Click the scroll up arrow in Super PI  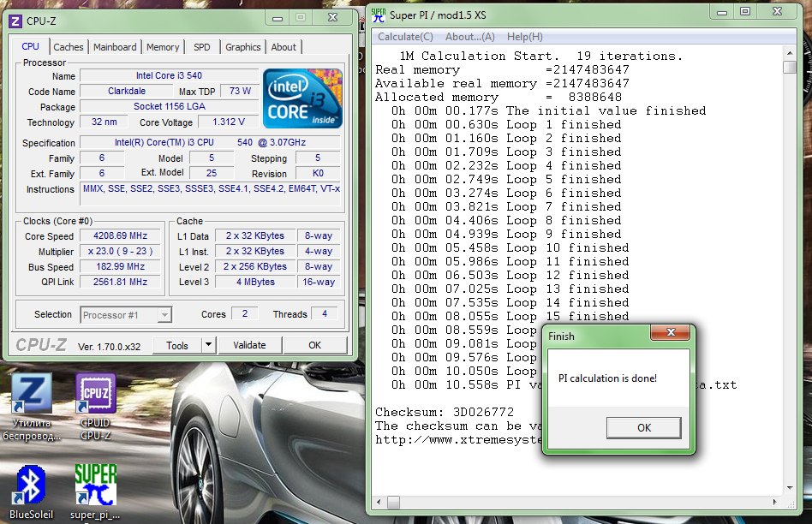(789, 53)
